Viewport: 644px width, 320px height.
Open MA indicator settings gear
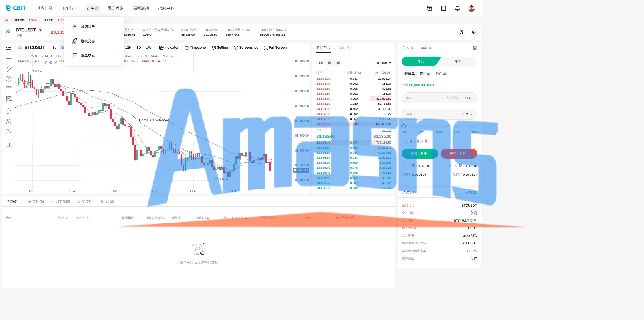[x=51, y=62]
